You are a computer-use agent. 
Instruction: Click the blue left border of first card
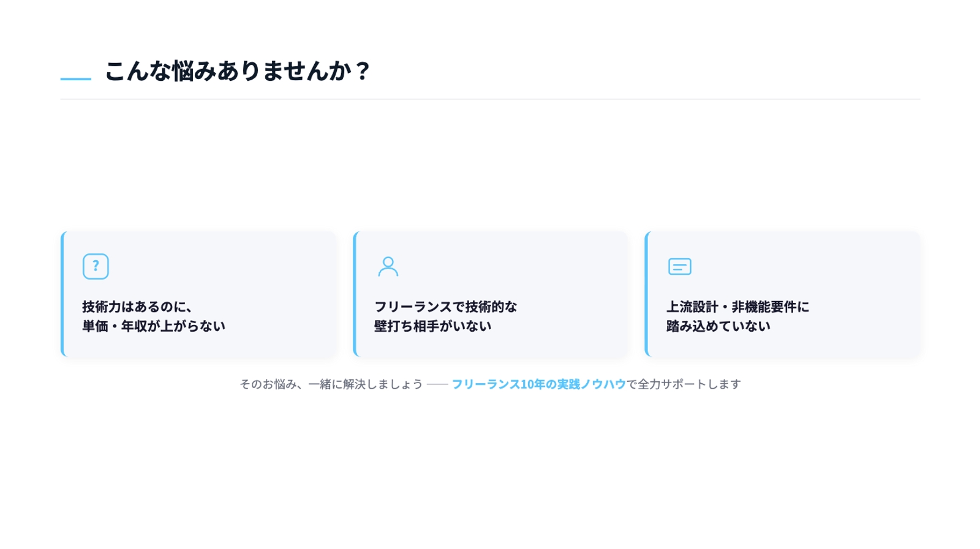pos(63,293)
